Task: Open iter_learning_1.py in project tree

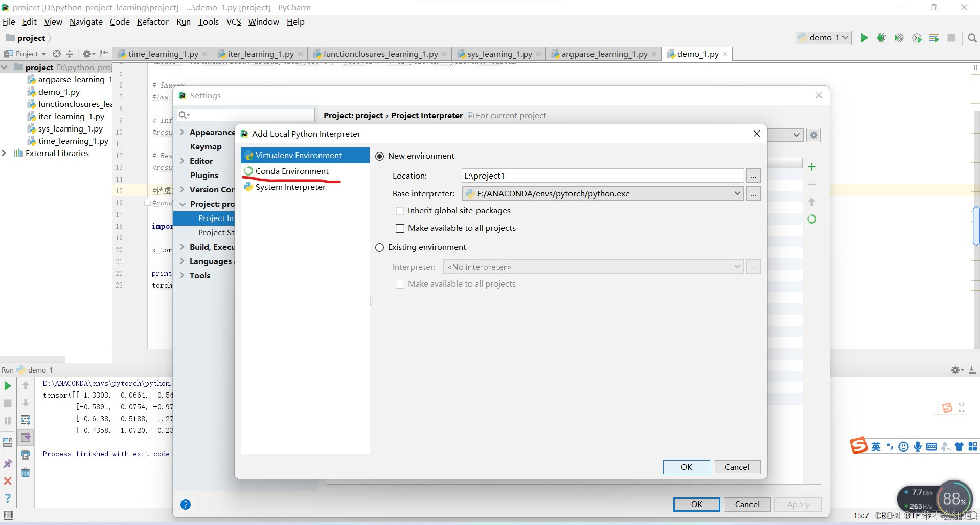Action: click(x=71, y=116)
